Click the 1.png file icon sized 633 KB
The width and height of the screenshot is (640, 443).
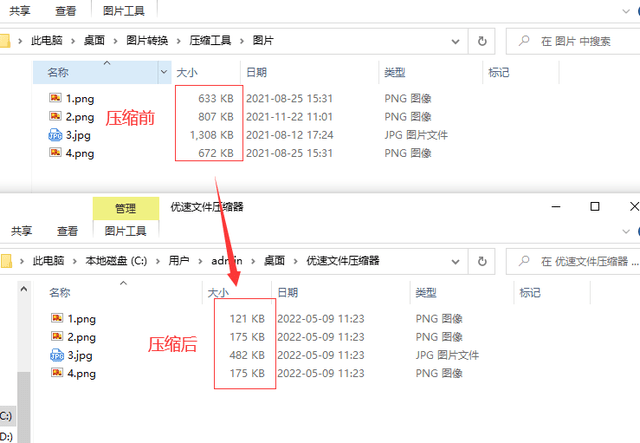click(56, 98)
